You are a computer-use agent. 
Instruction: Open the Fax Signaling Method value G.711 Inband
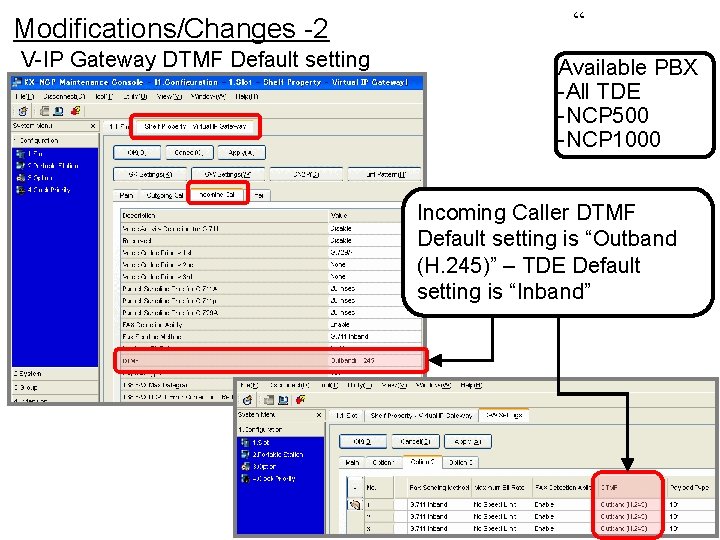pos(375,337)
